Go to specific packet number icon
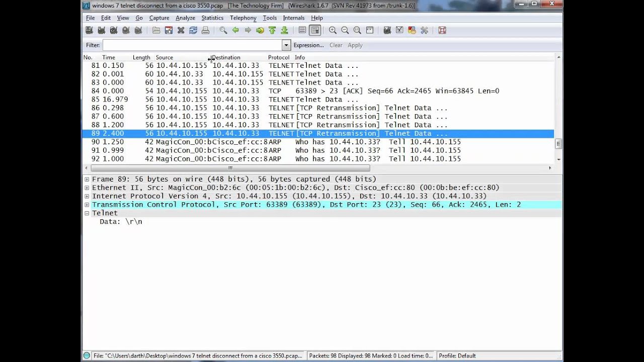This screenshot has width=644, height=362. 260,30
